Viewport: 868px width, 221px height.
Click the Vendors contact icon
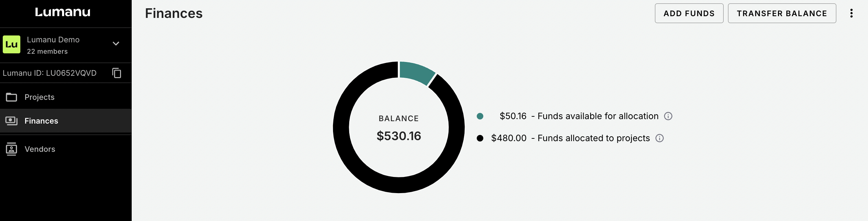(x=11, y=149)
